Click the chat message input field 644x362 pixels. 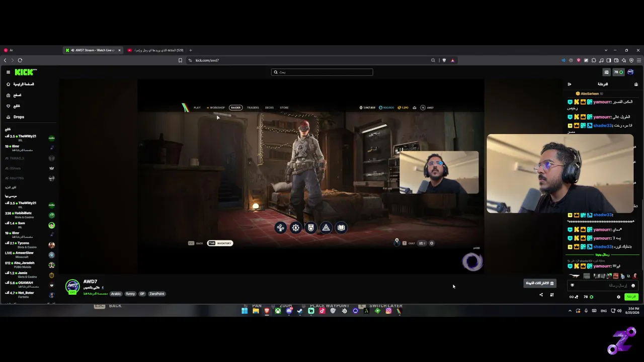(604, 286)
